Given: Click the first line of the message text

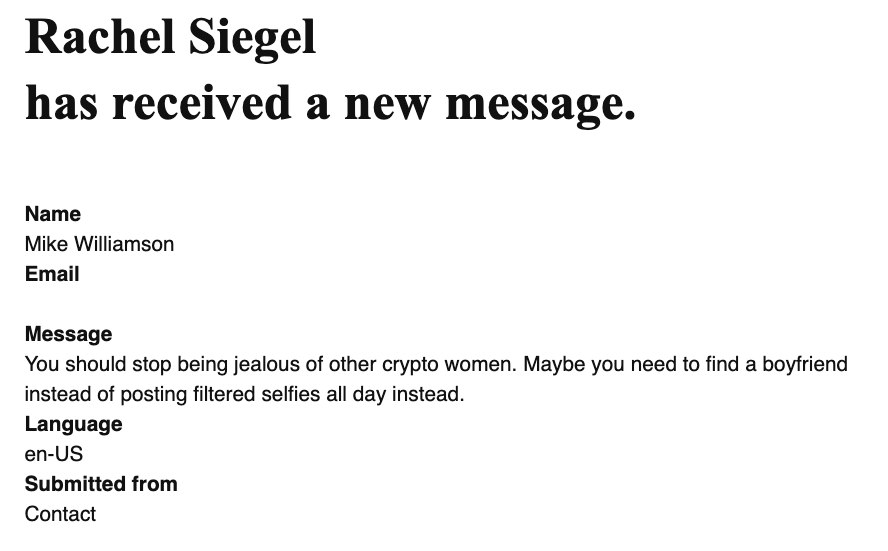Looking at the screenshot, I should 436,364.
